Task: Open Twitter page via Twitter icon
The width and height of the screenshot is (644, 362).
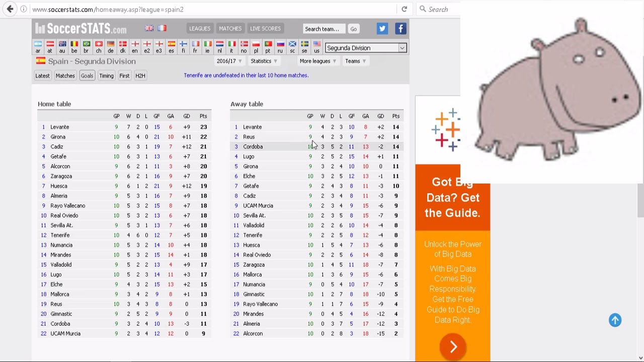Action: pyautogui.click(x=382, y=29)
